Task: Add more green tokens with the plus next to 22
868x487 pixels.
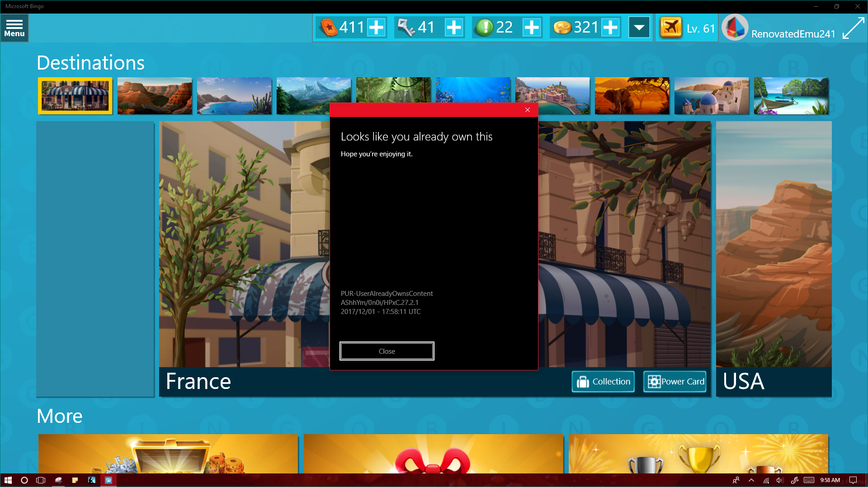Action: [x=532, y=28]
